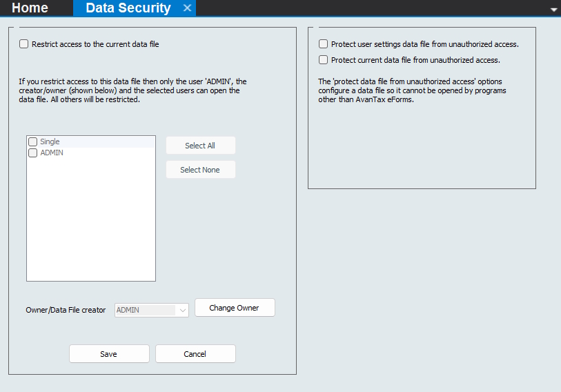Click the Change Owner button

235,308
